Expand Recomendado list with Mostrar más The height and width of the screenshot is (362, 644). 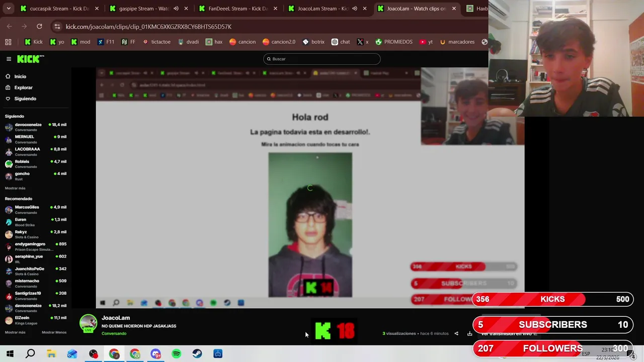click(15, 332)
